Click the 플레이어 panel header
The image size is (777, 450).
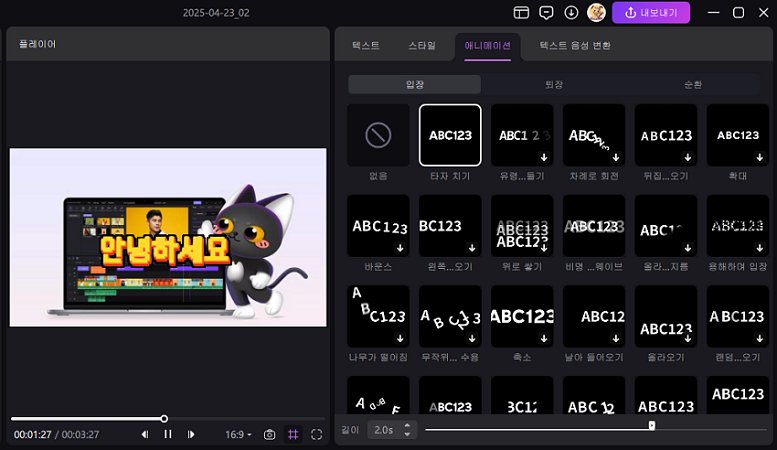click(x=38, y=44)
